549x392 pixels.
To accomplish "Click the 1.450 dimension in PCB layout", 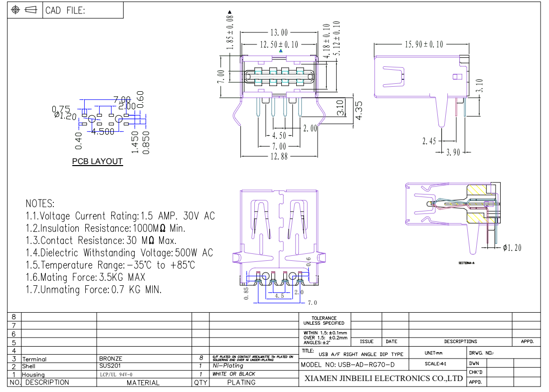I will tap(135, 142).
